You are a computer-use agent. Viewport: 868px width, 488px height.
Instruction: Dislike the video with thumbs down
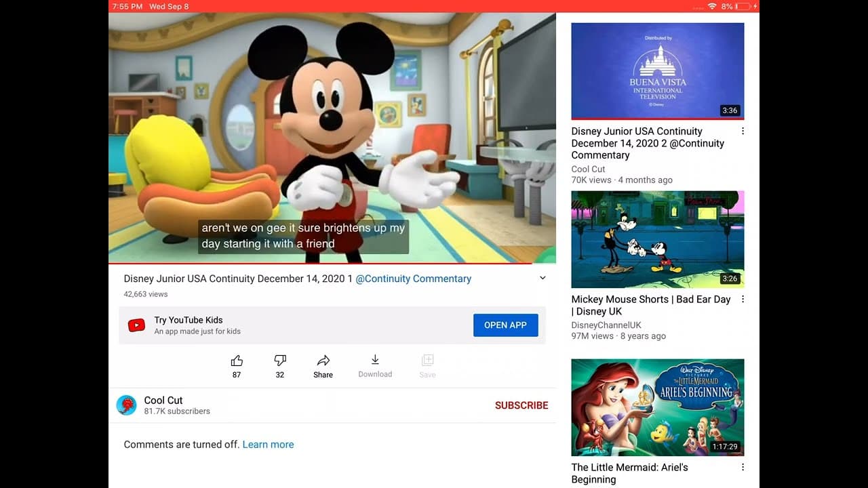coord(280,361)
